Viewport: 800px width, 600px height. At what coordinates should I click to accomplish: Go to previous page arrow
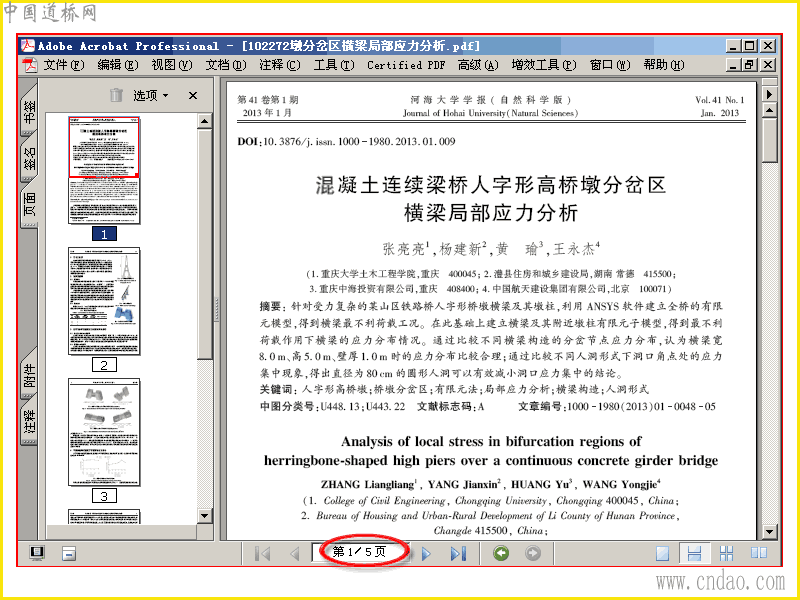pyautogui.click(x=294, y=553)
